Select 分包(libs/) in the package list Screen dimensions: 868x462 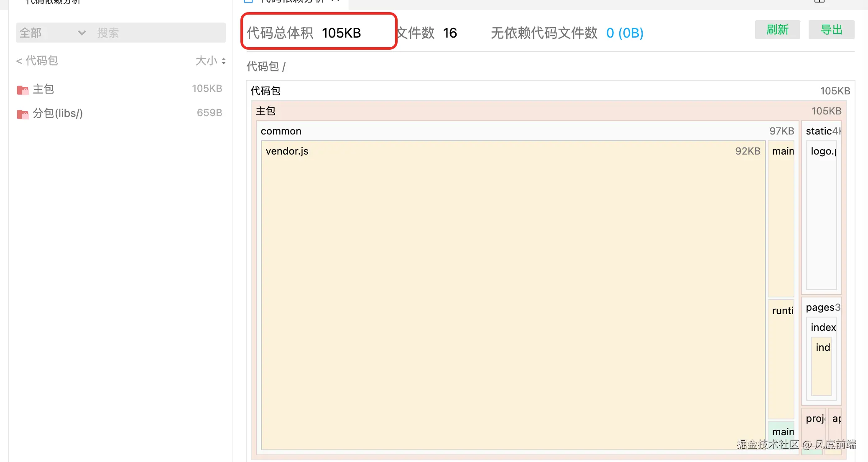click(x=58, y=113)
